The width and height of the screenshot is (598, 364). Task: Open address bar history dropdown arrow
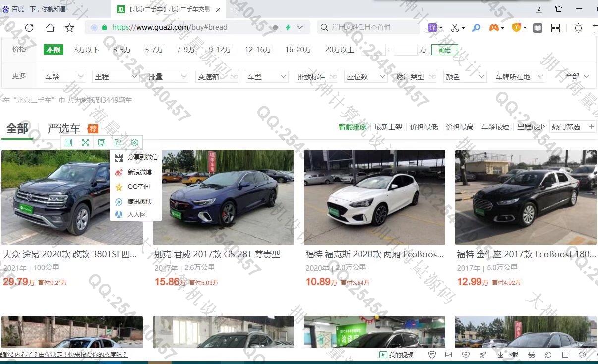coord(300,28)
